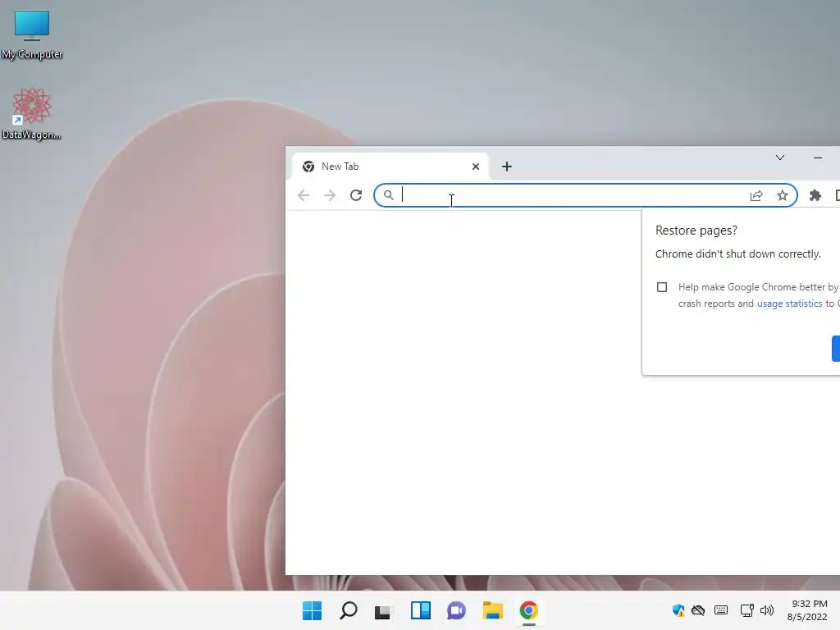Click Chrome's forward arrow
Screen dimensions: 840x630
tap(330, 195)
